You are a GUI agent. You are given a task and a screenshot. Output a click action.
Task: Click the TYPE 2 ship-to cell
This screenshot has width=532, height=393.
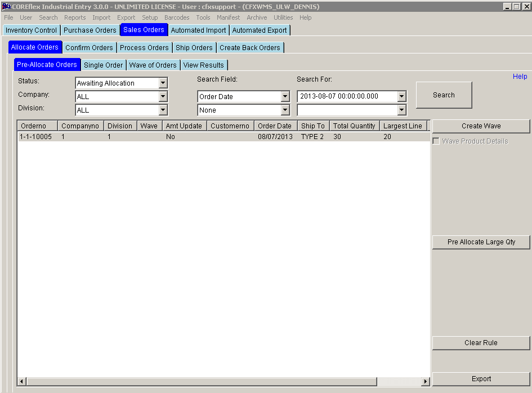(x=312, y=137)
